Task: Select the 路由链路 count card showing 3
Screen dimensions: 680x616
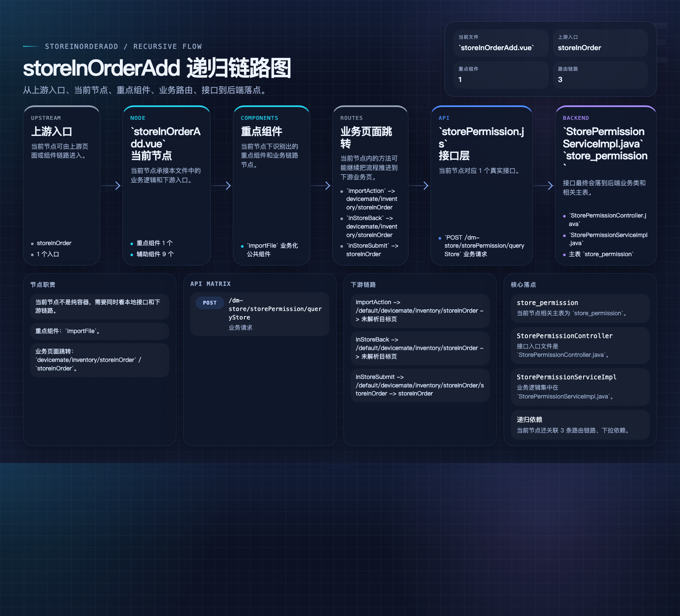Action: click(601, 75)
